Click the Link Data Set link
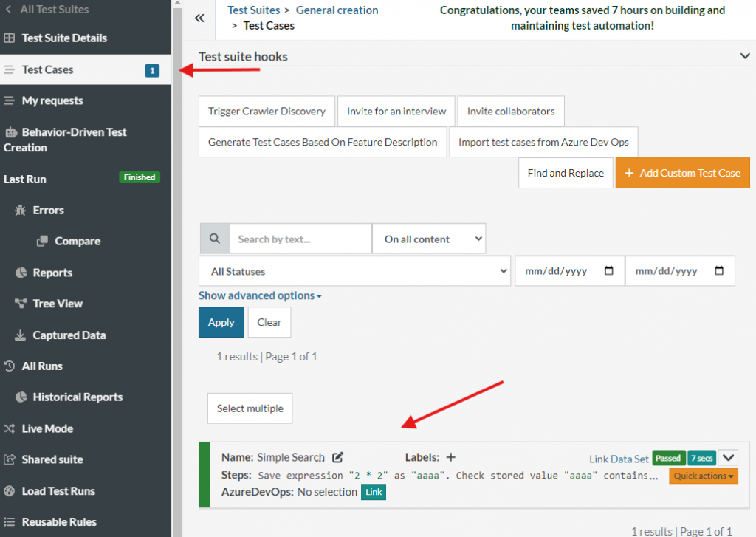The image size is (756, 537). point(619,459)
